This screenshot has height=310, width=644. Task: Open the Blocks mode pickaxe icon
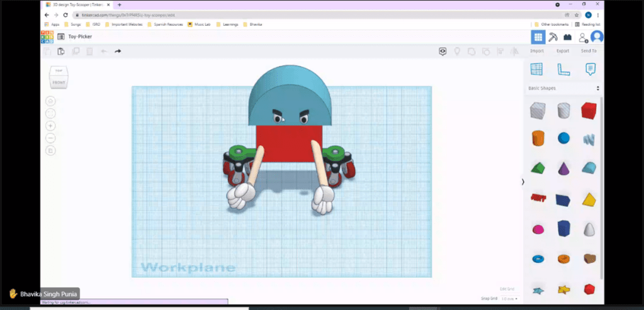click(553, 37)
